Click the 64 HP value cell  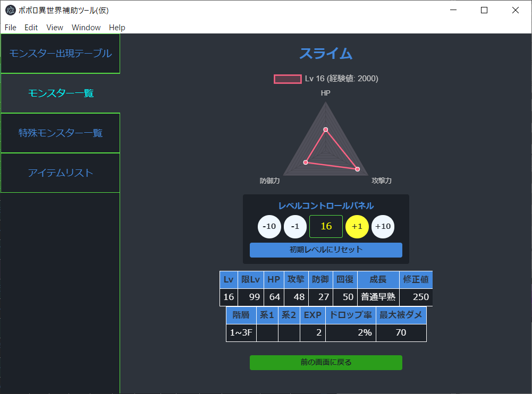(274, 297)
